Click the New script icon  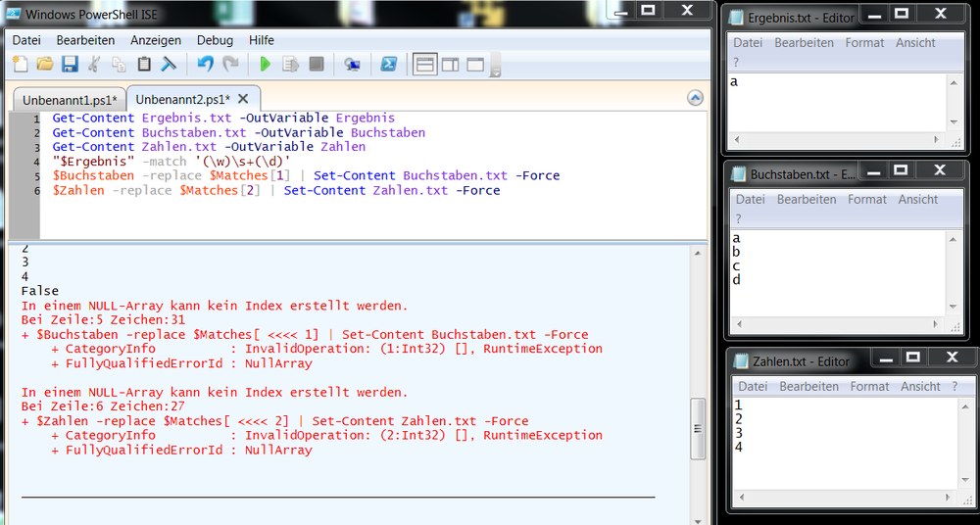pyautogui.click(x=21, y=65)
